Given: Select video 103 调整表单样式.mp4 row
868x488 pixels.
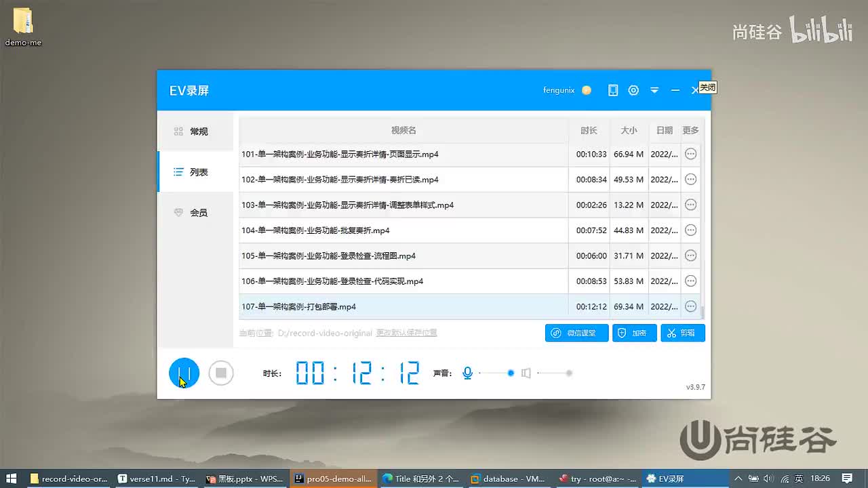Looking at the screenshot, I should [470, 205].
